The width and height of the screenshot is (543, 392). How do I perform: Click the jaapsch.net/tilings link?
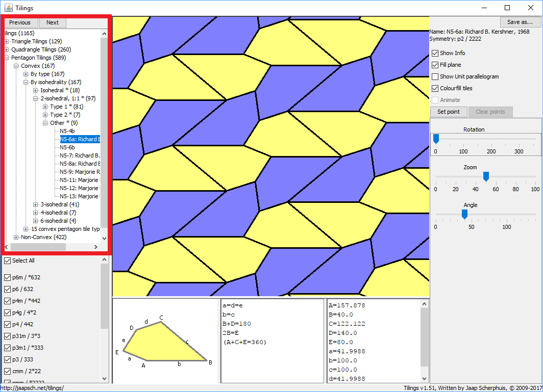32,388
